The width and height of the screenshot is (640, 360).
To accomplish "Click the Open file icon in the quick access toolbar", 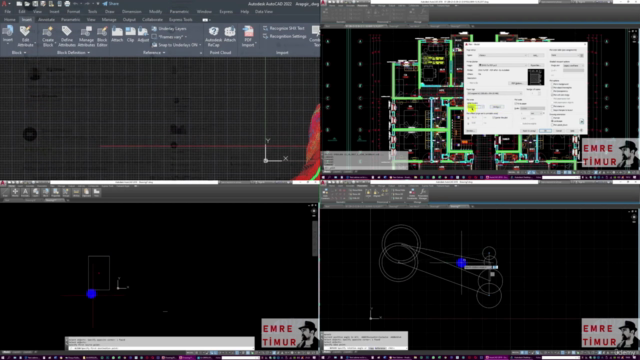I will (27, 4).
